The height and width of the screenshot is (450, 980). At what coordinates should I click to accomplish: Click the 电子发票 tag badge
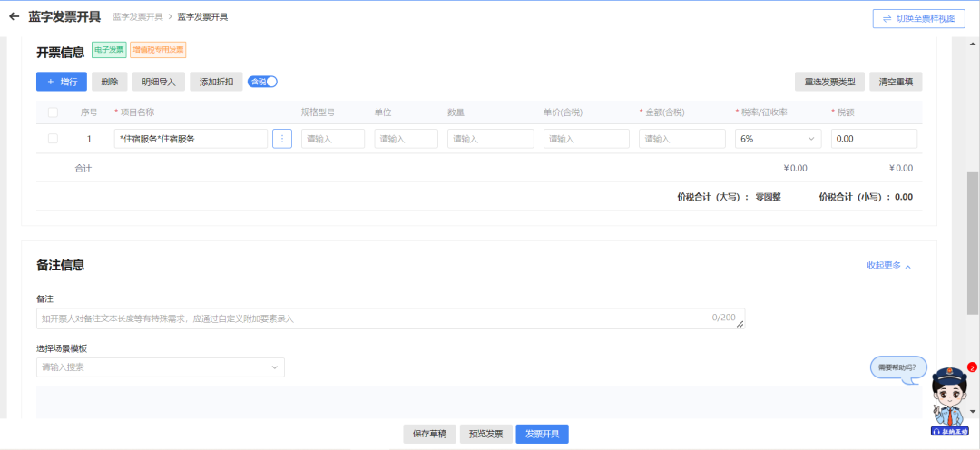pyautogui.click(x=109, y=50)
